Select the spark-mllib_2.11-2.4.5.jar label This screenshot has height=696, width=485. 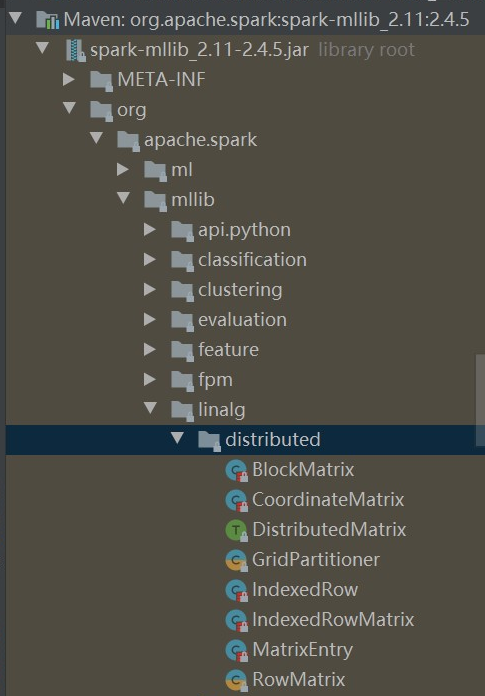[x=199, y=50]
